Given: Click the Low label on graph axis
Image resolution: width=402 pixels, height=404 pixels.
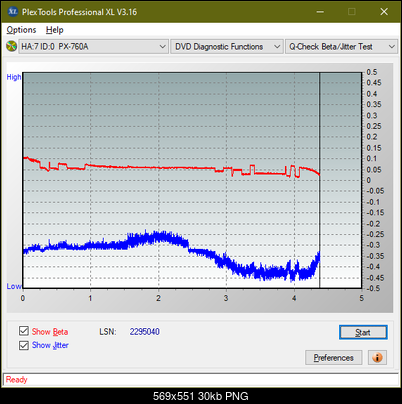Looking at the screenshot, I should pos(14,286).
